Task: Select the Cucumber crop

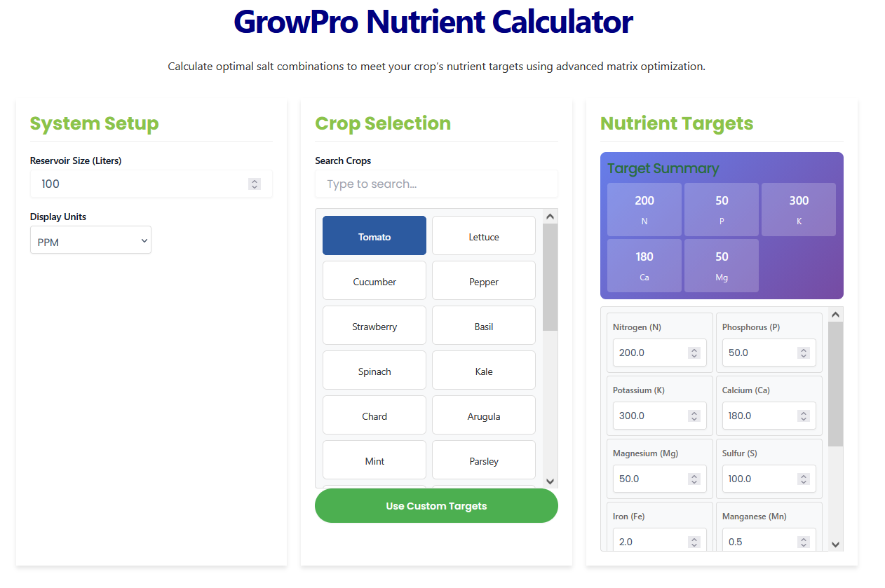Action: click(x=374, y=280)
